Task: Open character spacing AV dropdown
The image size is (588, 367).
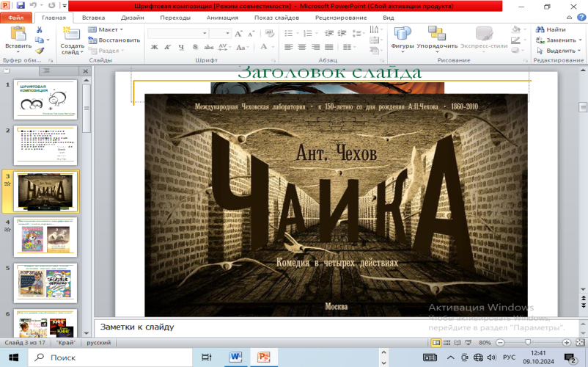Action: [224, 47]
